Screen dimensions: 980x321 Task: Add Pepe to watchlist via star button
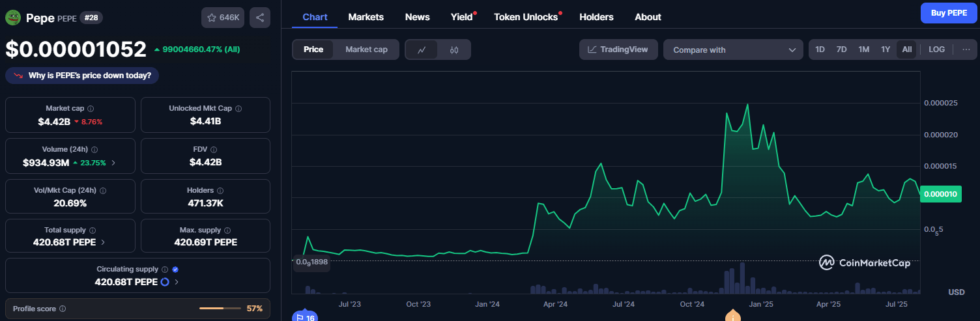[x=223, y=18]
